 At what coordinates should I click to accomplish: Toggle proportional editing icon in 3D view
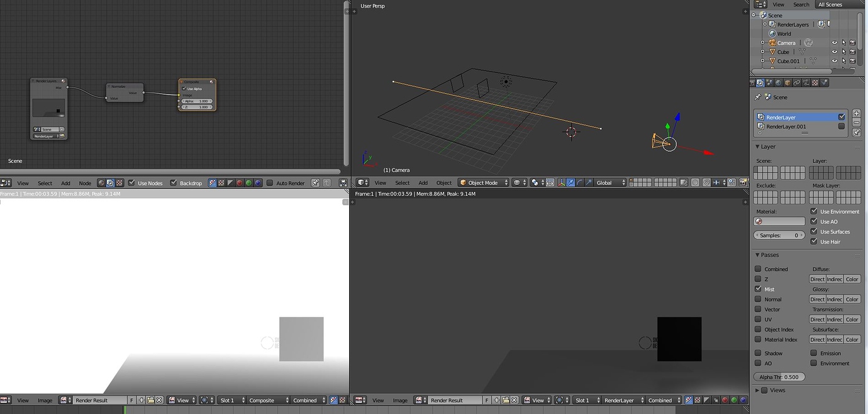[x=695, y=182]
